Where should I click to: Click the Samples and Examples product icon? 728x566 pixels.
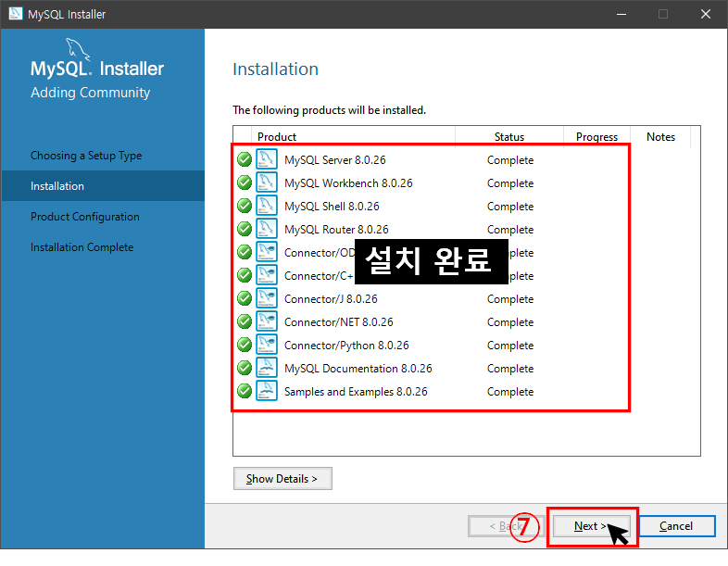[267, 392]
